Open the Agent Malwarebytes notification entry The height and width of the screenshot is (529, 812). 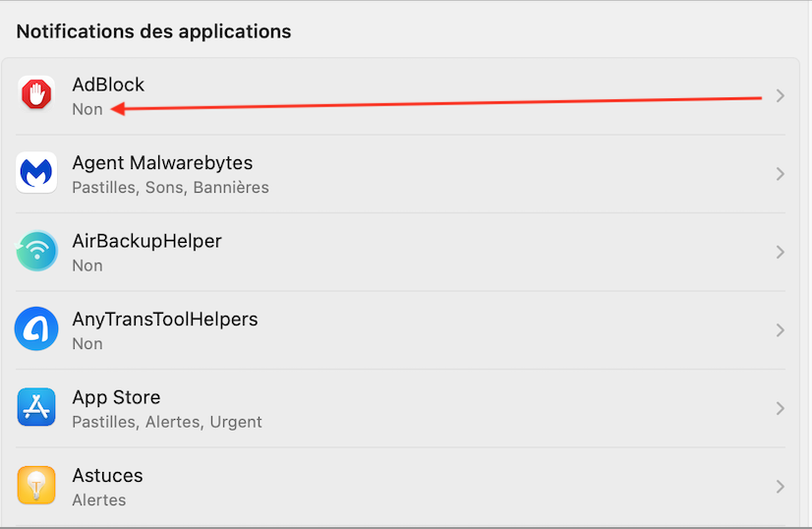click(162, 163)
